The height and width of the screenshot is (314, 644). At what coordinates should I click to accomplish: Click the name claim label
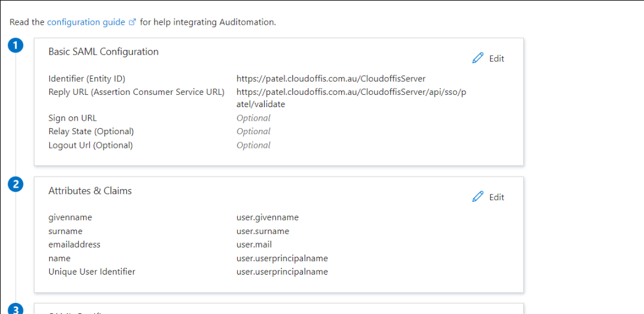click(59, 259)
